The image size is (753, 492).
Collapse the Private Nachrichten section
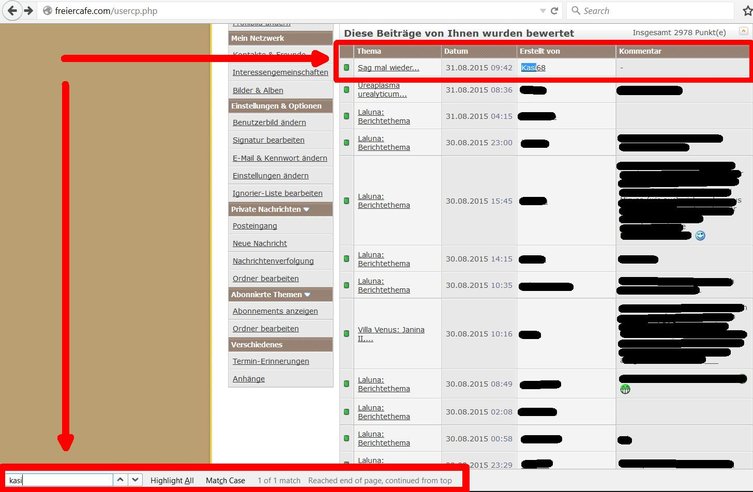306,209
